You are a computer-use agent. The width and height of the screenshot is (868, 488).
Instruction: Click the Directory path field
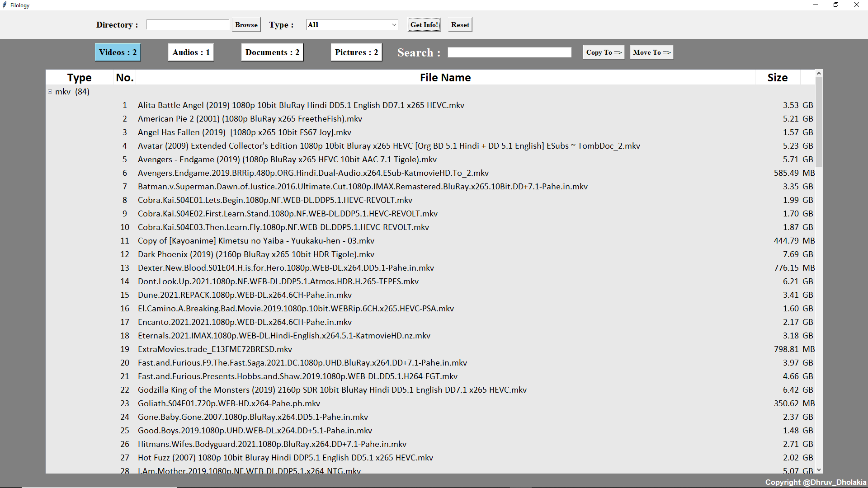[x=188, y=25]
